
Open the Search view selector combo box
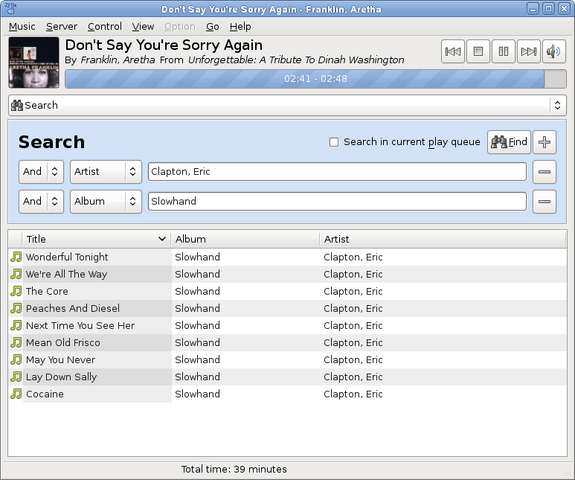coord(288,105)
